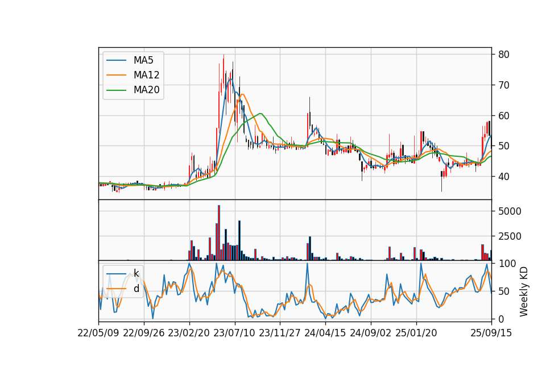Click the 23/07/10 date axis label
546x392 pixels.
tap(234, 333)
